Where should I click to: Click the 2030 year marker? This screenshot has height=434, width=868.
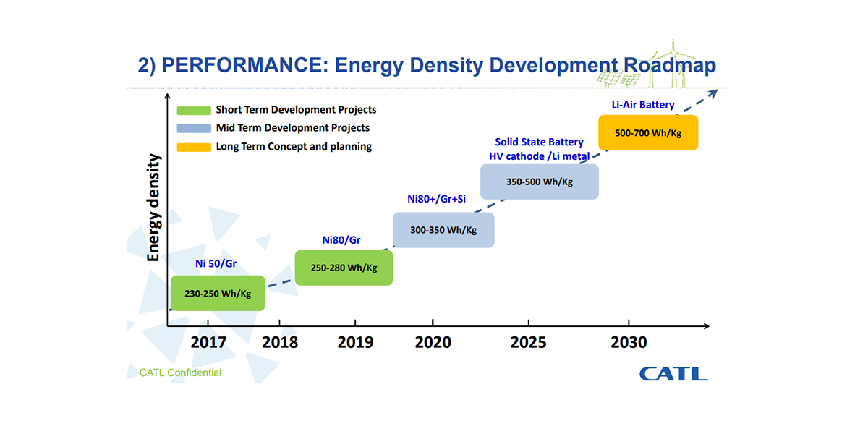[x=628, y=342]
